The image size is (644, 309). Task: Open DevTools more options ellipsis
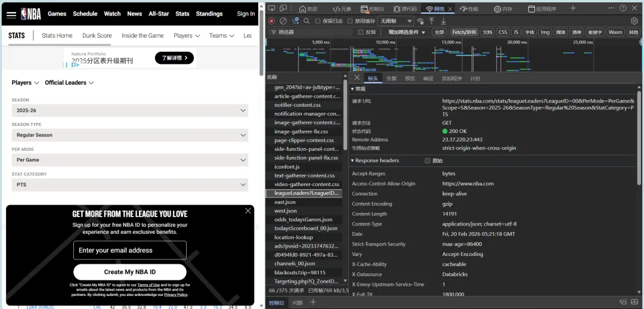pos(612,8)
